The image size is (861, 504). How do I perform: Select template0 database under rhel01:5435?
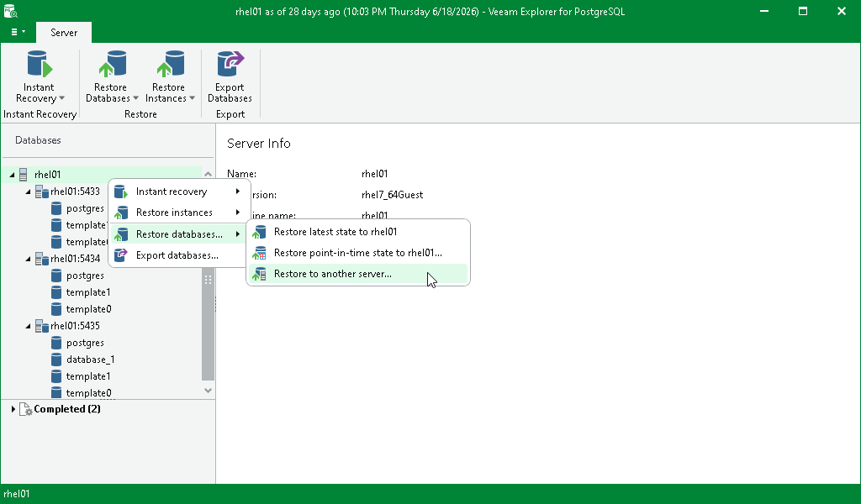click(x=89, y=393)
